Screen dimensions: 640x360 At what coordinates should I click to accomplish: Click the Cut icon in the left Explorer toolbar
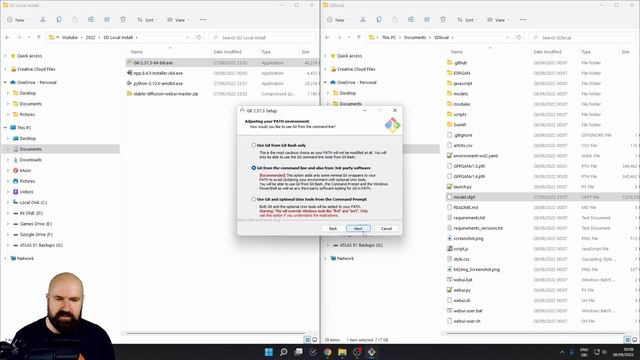43,20
